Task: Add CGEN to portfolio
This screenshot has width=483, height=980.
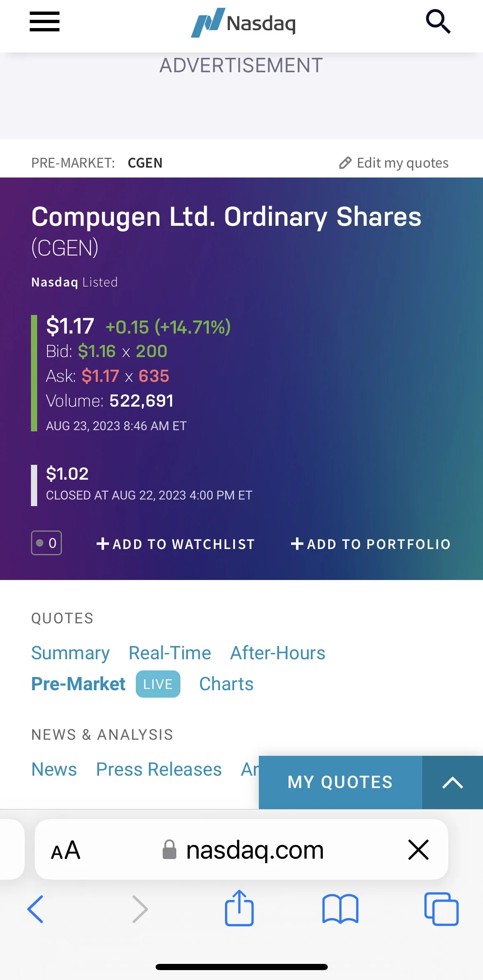Action: pyautogui.click(x=370, y=544)
